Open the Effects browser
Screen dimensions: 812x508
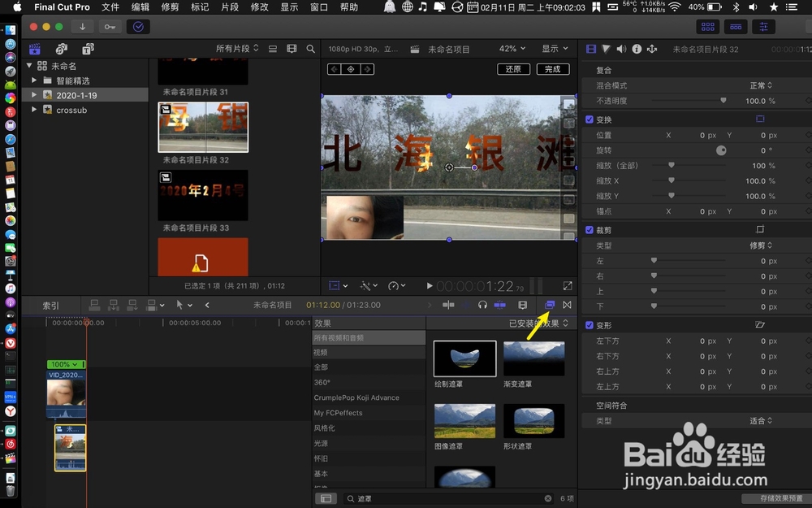click(x=551, y=306)
